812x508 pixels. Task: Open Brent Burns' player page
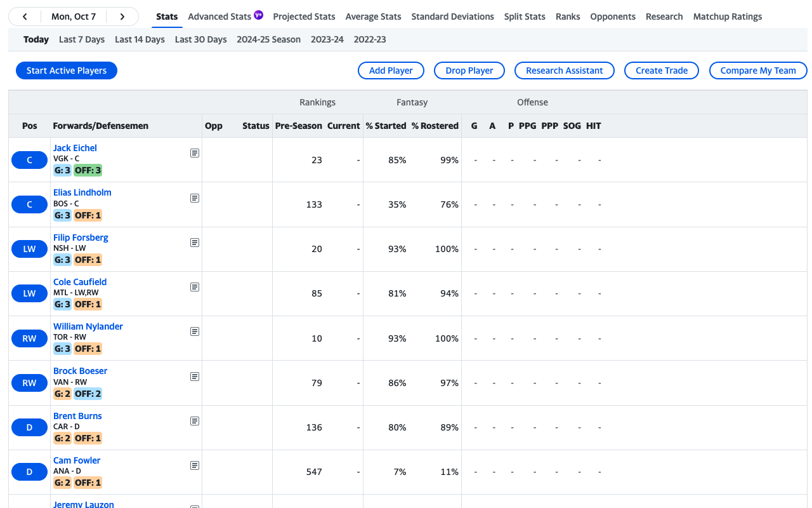pos(77,416)
